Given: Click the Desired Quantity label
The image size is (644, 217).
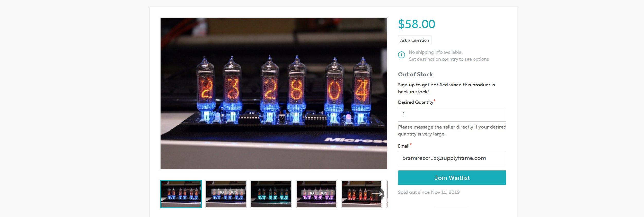Looking at the screenshot, I should click(x=416, y=102).
